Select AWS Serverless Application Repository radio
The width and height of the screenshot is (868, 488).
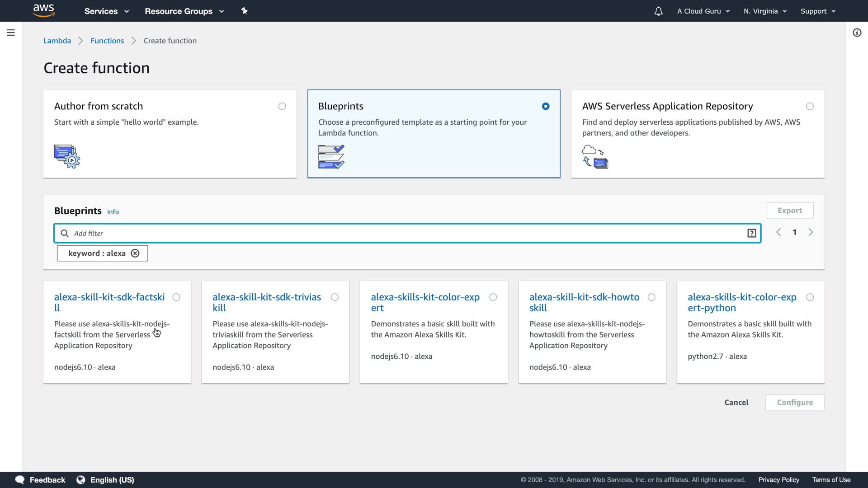coord(810,107)
